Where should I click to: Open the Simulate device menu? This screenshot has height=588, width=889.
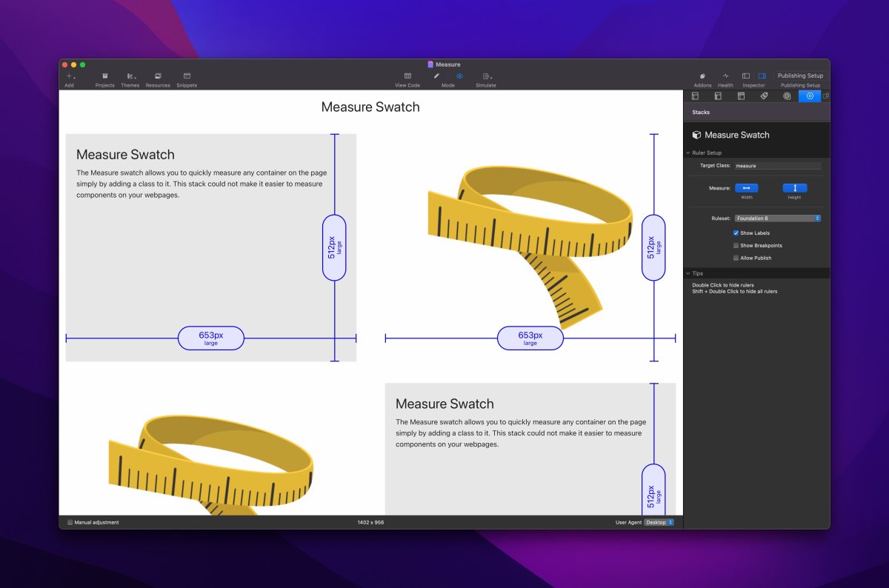[487, 76]
